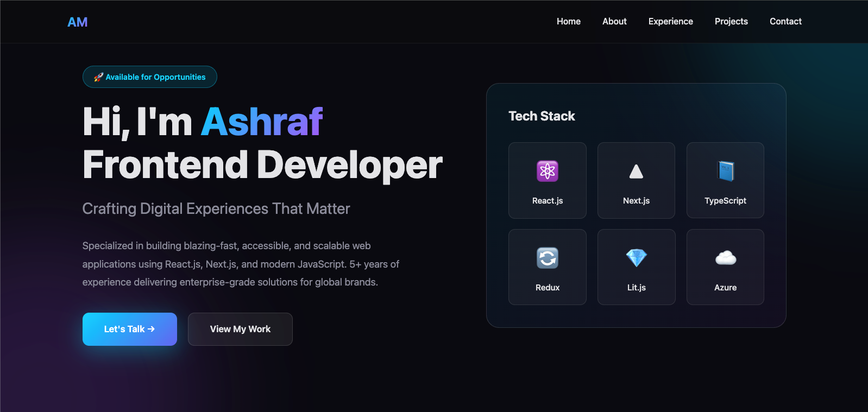
Task: Click the AM logo
Action: tap(77, 22)
